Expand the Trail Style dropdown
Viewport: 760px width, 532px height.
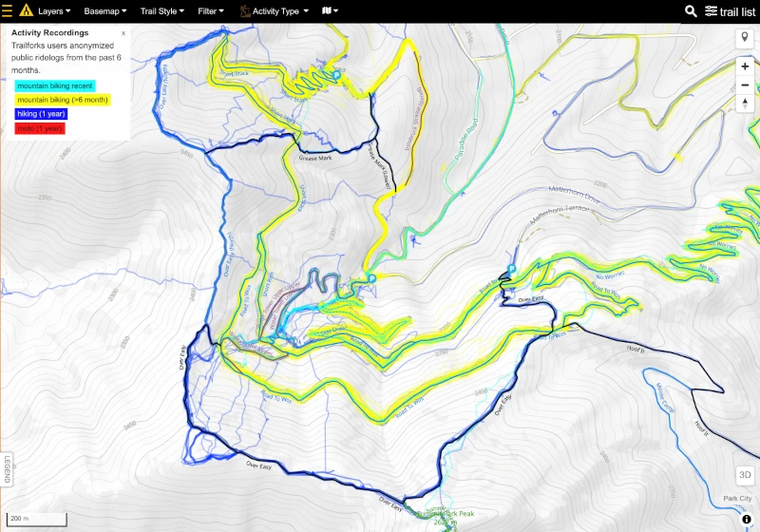pyautogui.click(x=161, y=11)
